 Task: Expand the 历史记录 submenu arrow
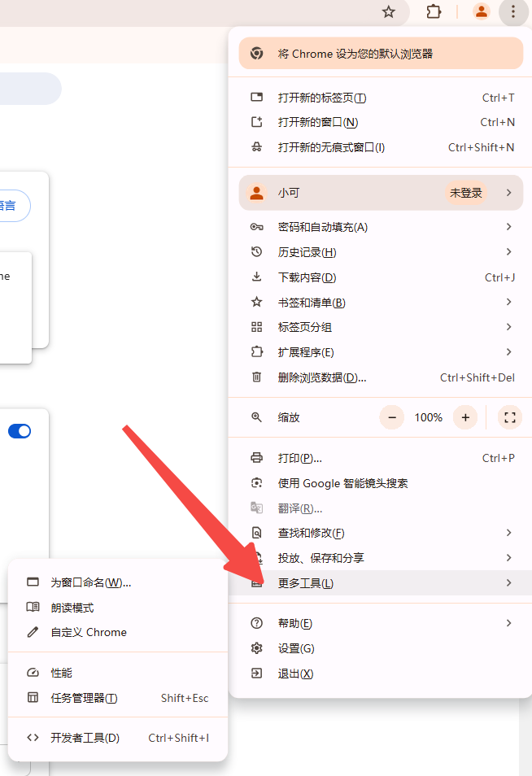pyautogui.click(x=508, y=252)
